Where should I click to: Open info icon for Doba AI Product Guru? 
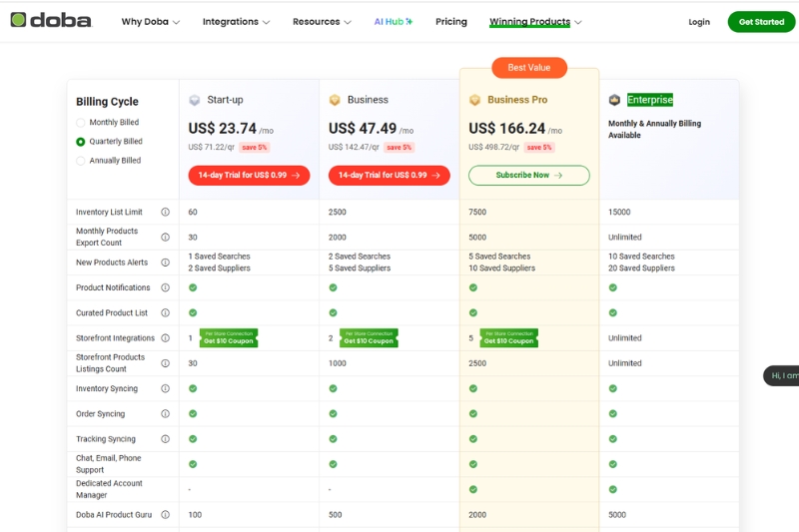(165, 515)
